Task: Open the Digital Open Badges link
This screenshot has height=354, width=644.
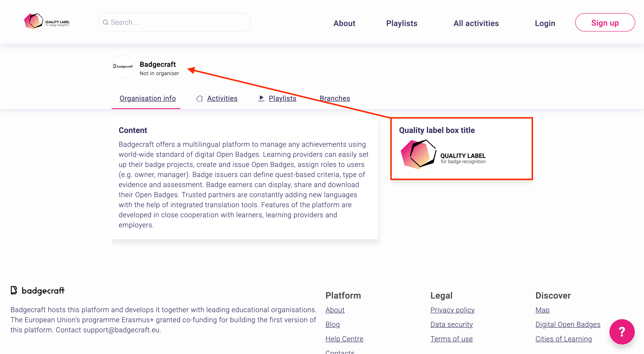Action: [568, 324]
